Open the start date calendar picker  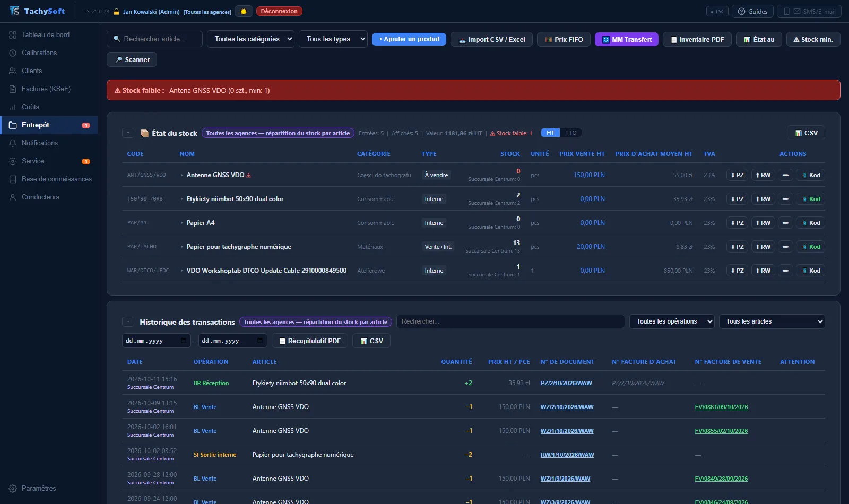pyautogui.click(x=184, y=341)
